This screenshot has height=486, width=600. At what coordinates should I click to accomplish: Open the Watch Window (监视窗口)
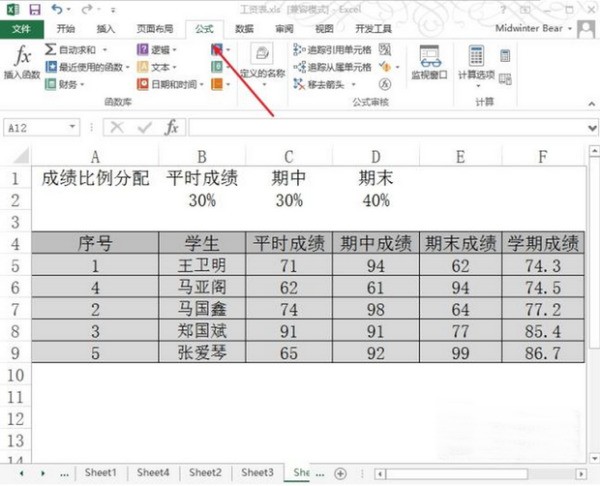click(429, 62)
